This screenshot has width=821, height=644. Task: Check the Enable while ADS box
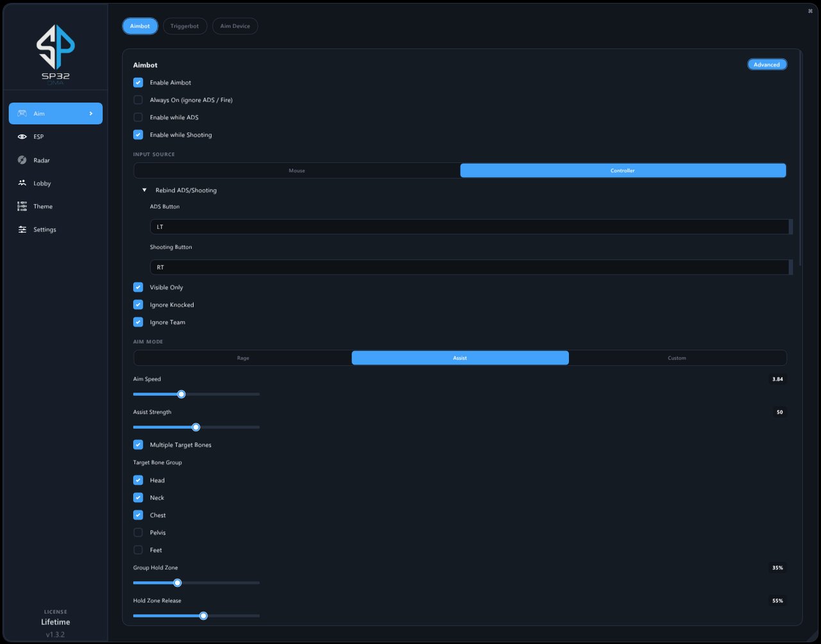[x=138, y=117]
